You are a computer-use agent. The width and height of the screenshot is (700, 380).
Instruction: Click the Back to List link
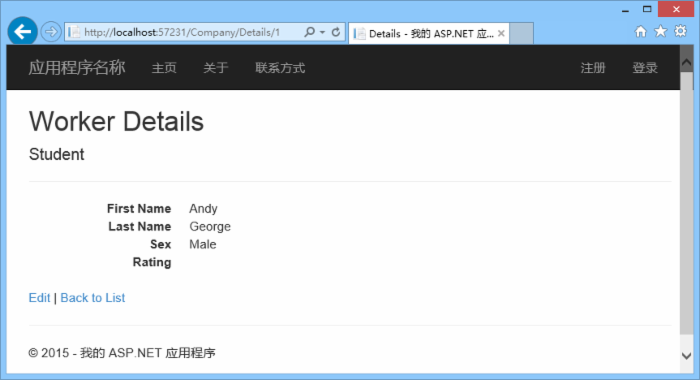click(93, 298)
